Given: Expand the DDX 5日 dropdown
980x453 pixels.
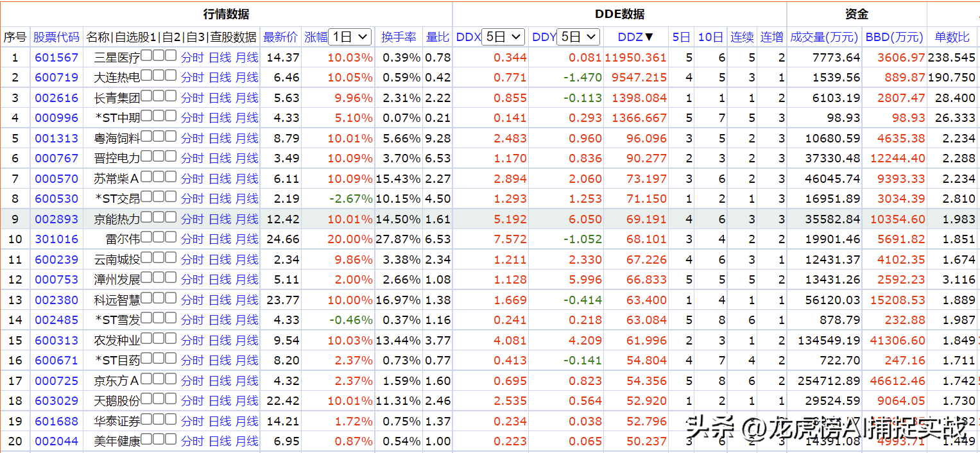Looking at the screenshot, I should pyautogui.click(x=503, y=37).
